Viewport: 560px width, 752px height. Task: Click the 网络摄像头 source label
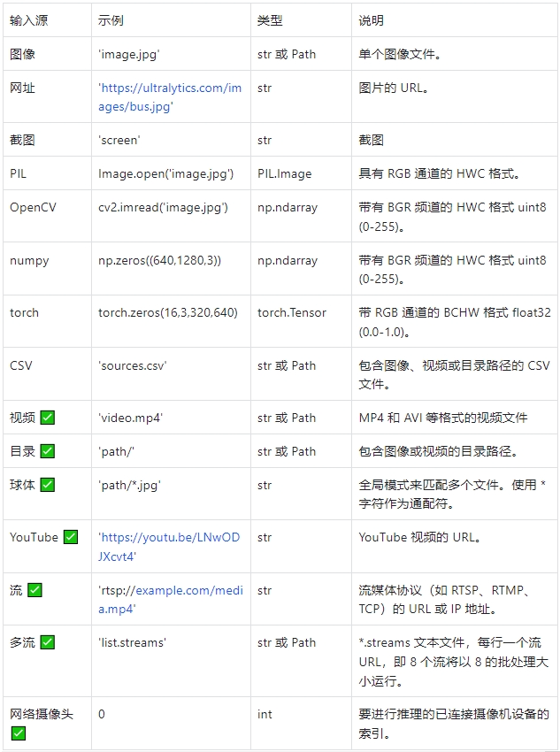pos(42,714)
